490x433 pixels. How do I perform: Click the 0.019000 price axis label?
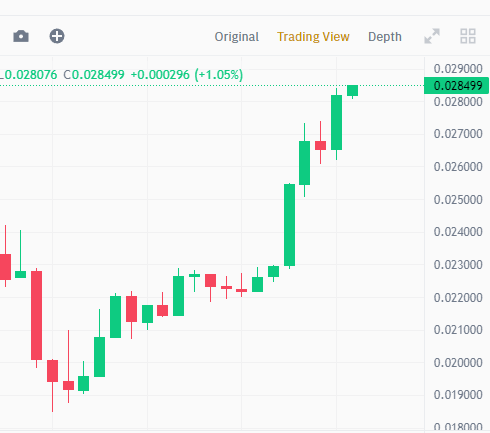(458, 395)
